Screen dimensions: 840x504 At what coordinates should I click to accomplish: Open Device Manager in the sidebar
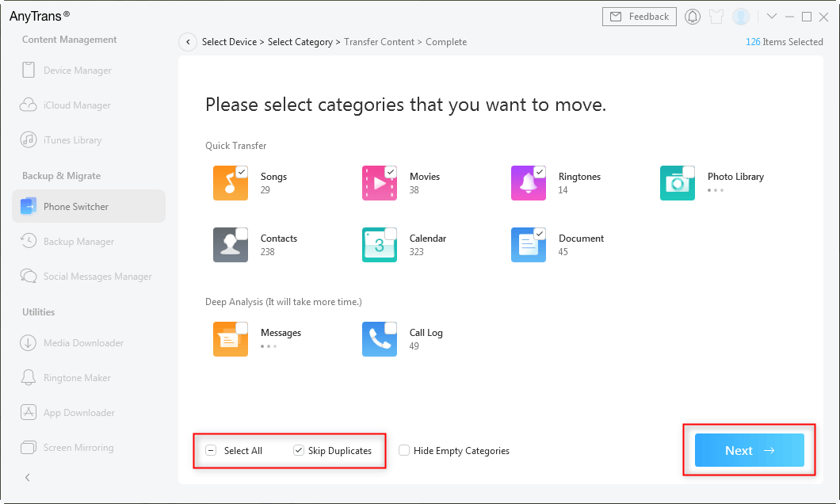click(x=77, y=71)
